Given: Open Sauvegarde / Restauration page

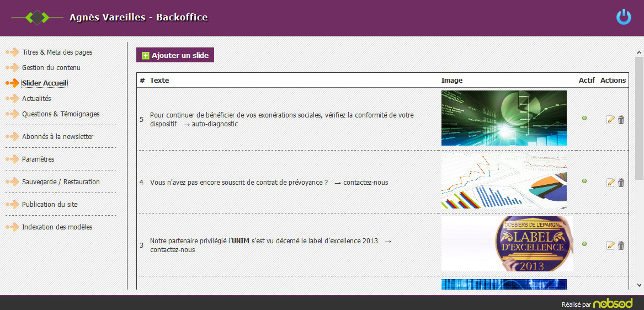Looking at the screenshot, I should 61,181.
